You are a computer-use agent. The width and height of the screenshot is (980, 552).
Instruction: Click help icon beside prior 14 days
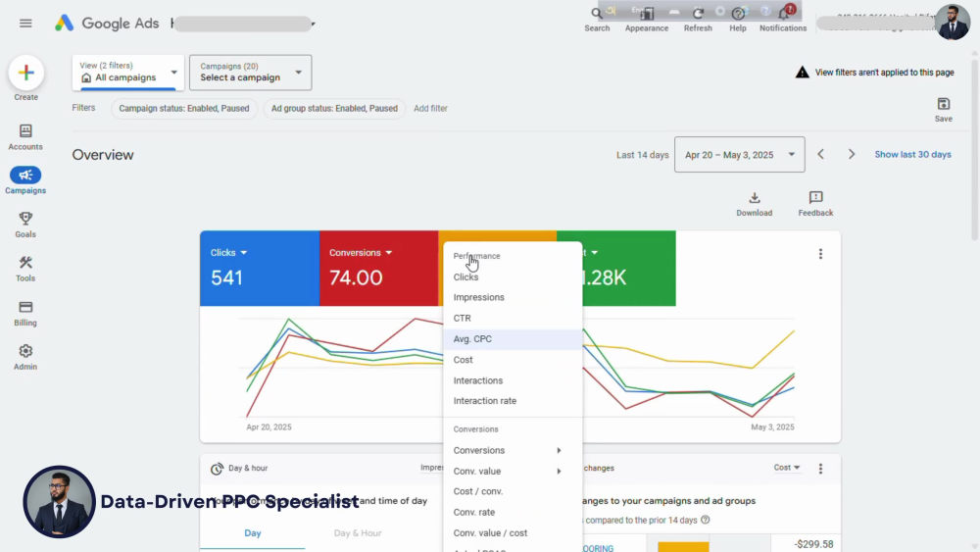pyautogui.click(x=706, y=520)
